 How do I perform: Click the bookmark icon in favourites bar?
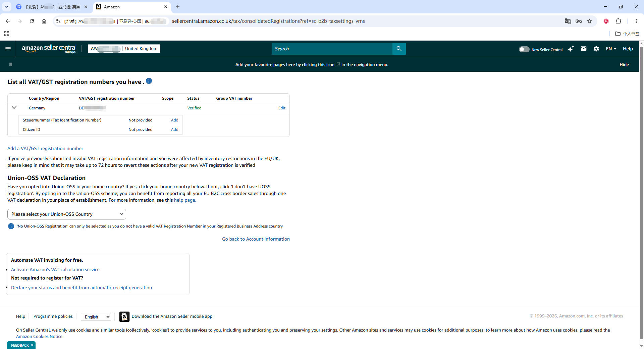[11, 64]
